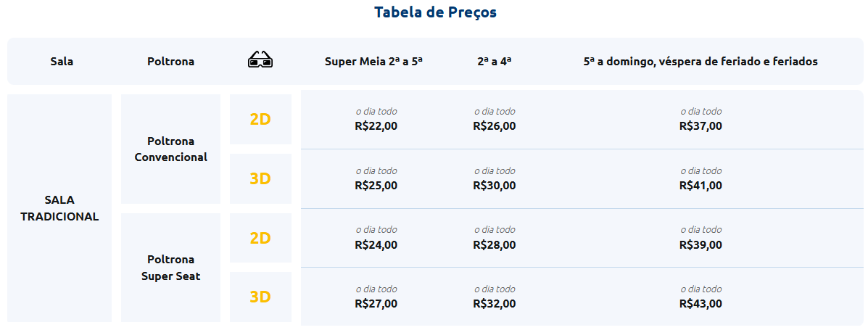Click the Super Meia 2ª a 5ª header
Viewport: 868px width, 330px height.
tap(373, 62)
